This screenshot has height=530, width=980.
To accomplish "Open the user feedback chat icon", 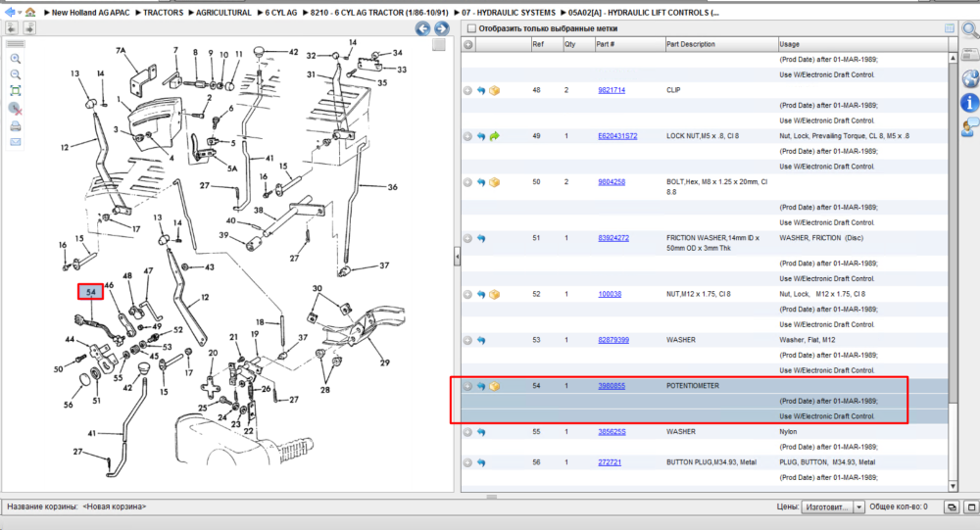I will (970, 127).
